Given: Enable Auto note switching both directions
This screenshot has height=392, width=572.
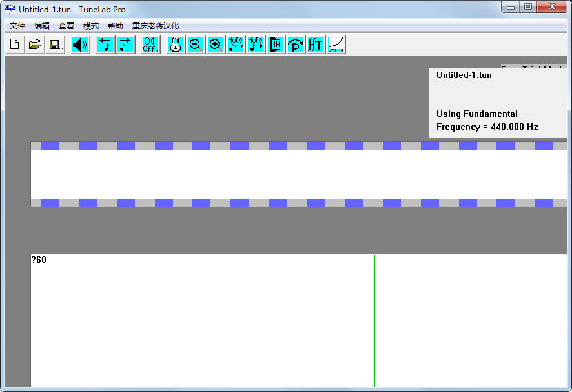Looking at the screenshot, I should (236, 45).
